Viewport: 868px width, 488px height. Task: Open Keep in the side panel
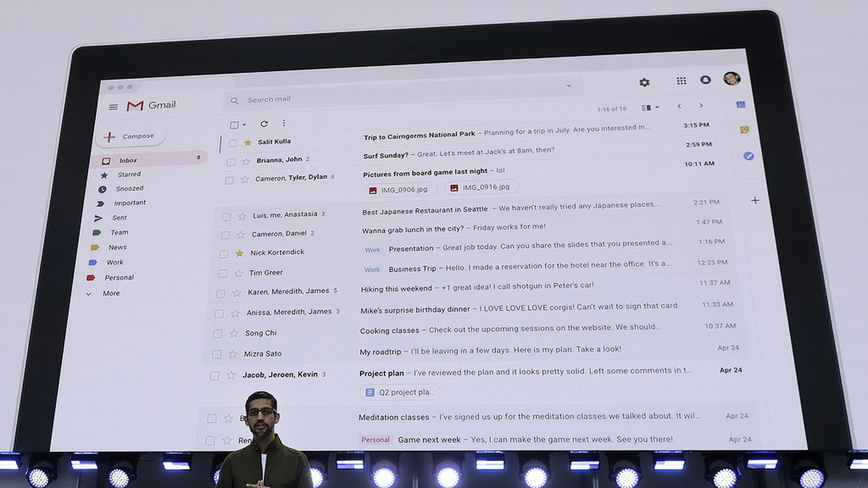click(x=744, y=130)
